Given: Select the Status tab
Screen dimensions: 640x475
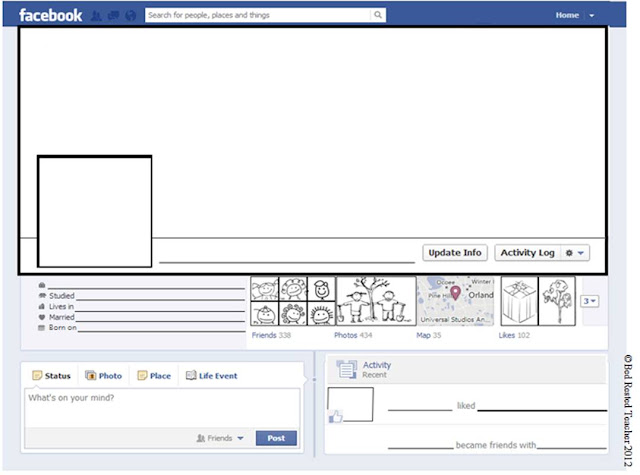Looking at the screenshot, I should coord(51,376).
